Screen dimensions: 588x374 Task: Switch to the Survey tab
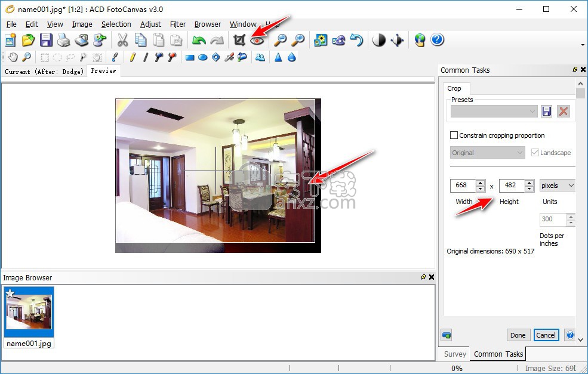455,354
